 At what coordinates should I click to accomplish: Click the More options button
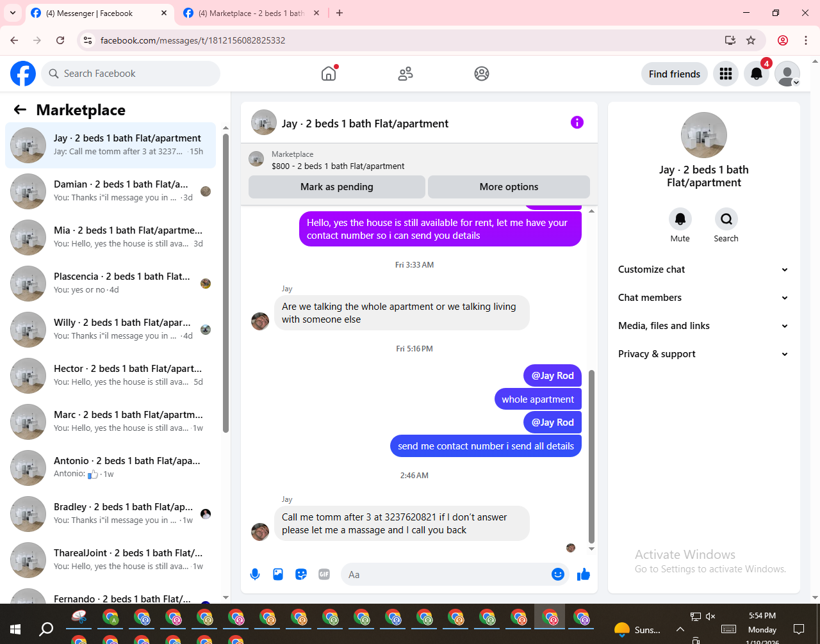[509, 187]
